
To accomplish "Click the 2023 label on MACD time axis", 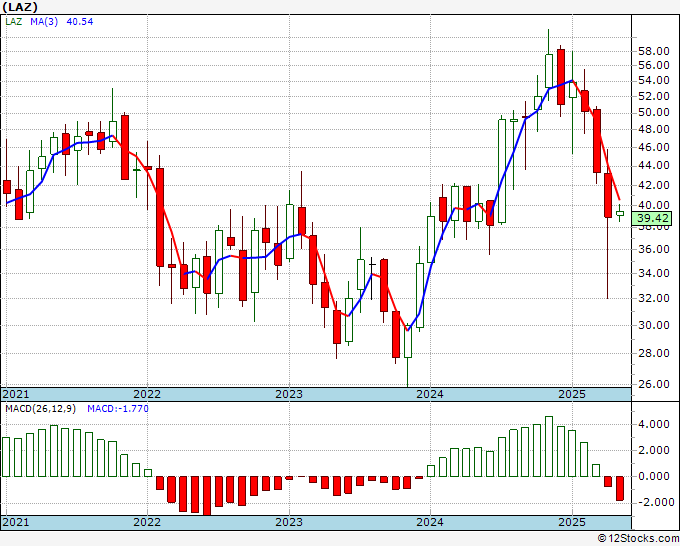I will tap(289, 522).
